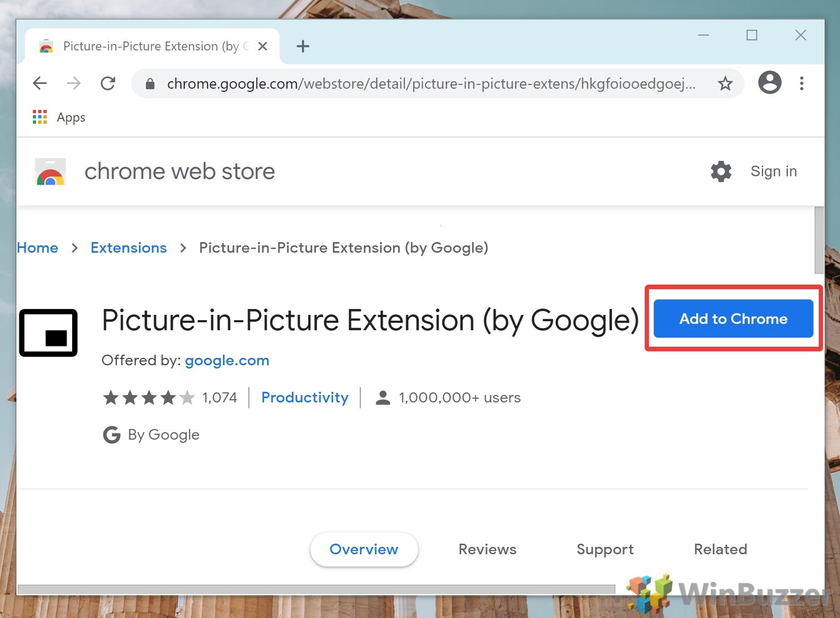Click the users person icon

click(x=383, y=398)
